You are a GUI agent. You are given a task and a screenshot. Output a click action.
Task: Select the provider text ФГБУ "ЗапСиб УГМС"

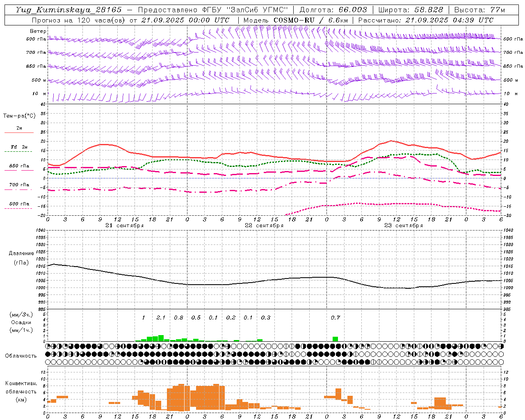pos(245,10)
